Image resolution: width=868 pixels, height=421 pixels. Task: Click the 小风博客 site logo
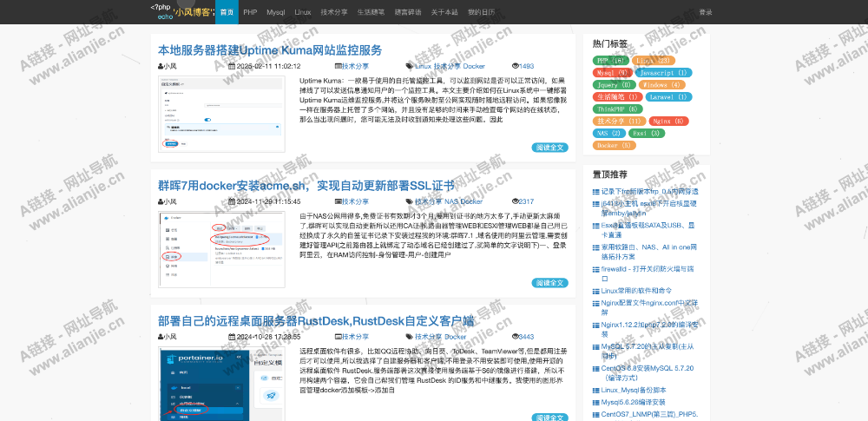(x=182, y=11)
